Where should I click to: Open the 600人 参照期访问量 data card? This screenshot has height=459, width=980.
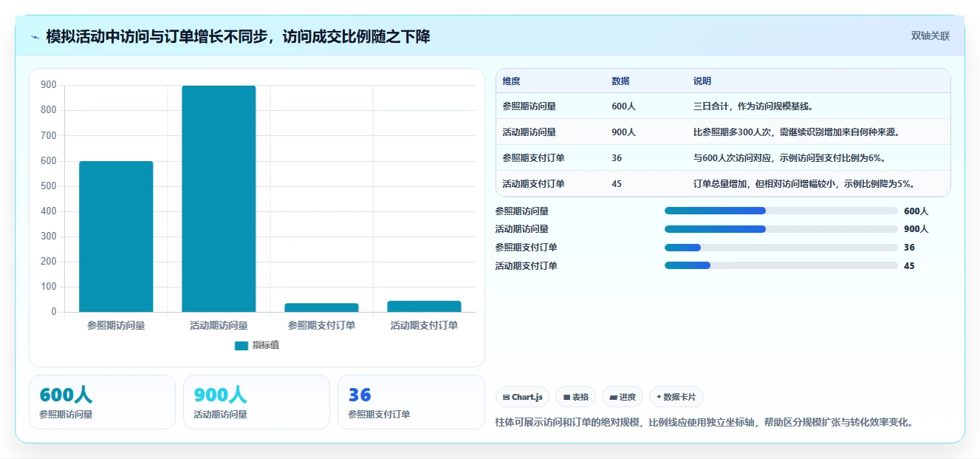102,402
